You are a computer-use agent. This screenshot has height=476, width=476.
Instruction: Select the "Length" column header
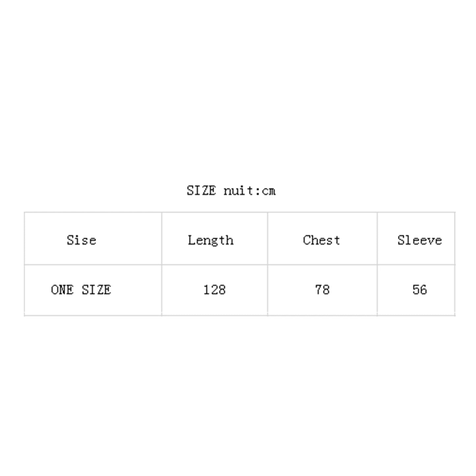pos(210,240)
